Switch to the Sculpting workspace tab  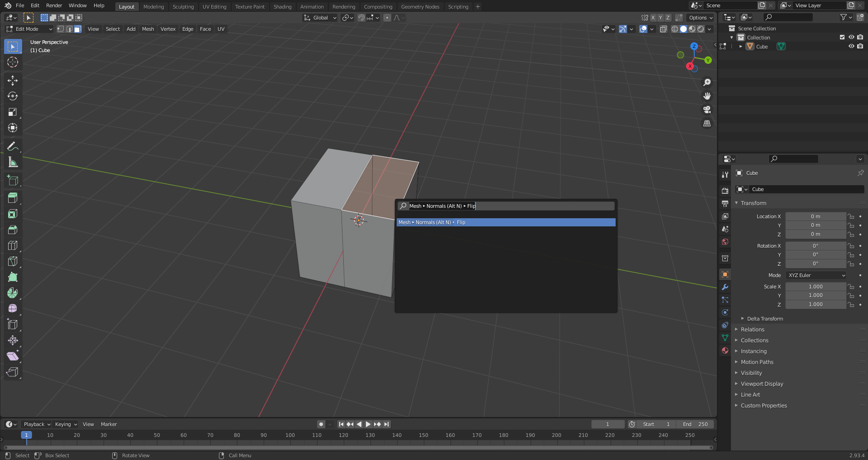click(x=183, y=7)
